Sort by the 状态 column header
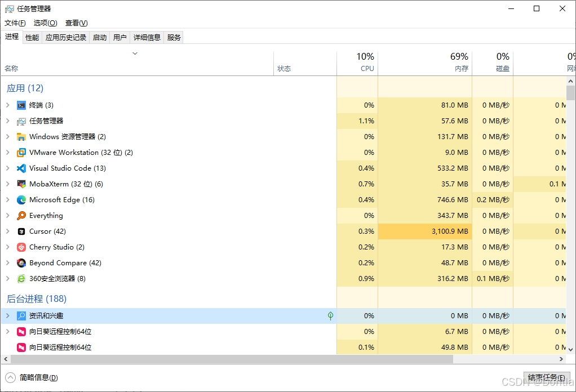This screenshot has width=576, height=392. coord(305,63)
